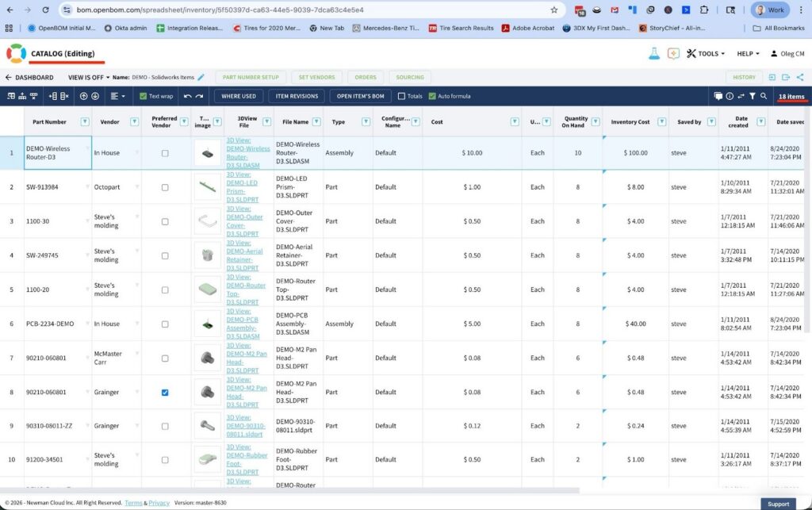Image resolution: width=812 pixels, height=510 pixels.
Task: Open the Part Number column filter dropdown
Action: (x=85, y=122)
